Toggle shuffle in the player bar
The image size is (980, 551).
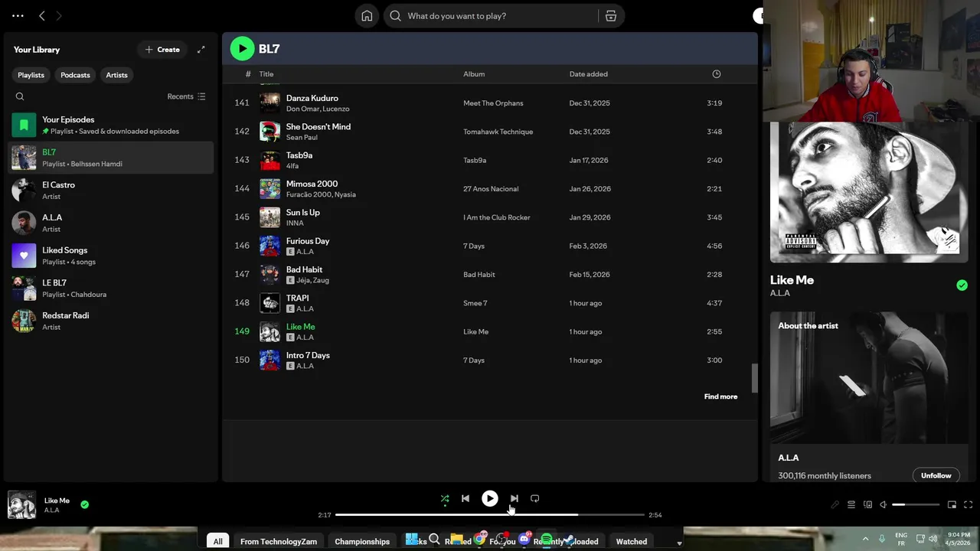pos(445,498)
